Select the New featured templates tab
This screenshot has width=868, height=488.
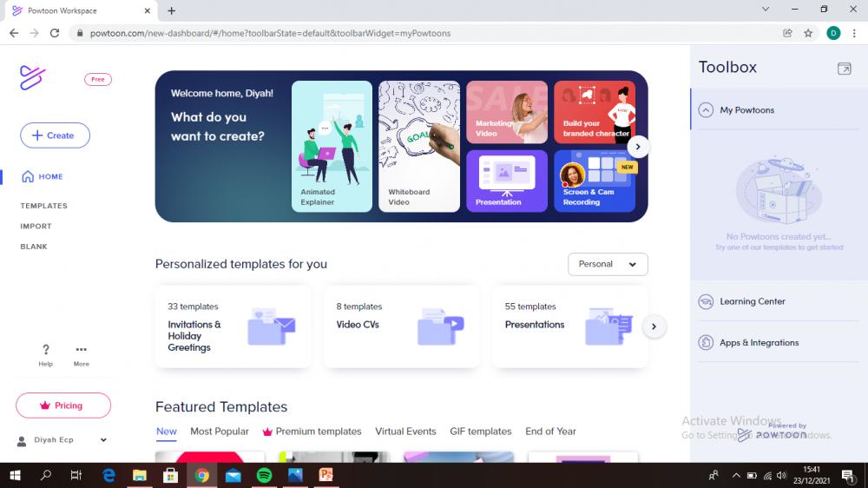pos(166,432)
